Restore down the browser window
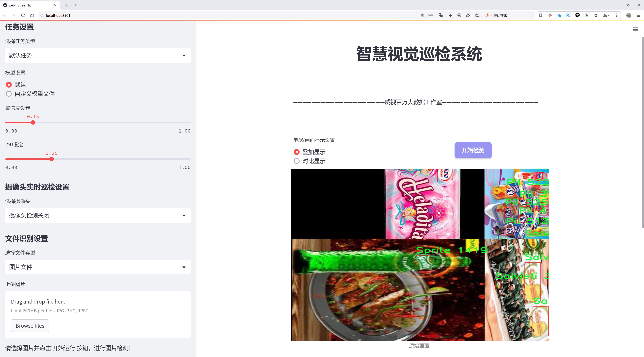644x357 pixels. (628, 5)
